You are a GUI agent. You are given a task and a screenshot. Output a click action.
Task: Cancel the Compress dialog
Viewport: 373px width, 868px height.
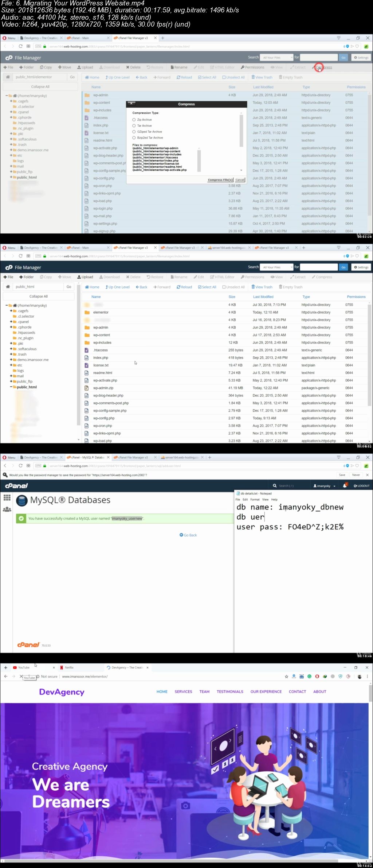click(x=240, y=180)
